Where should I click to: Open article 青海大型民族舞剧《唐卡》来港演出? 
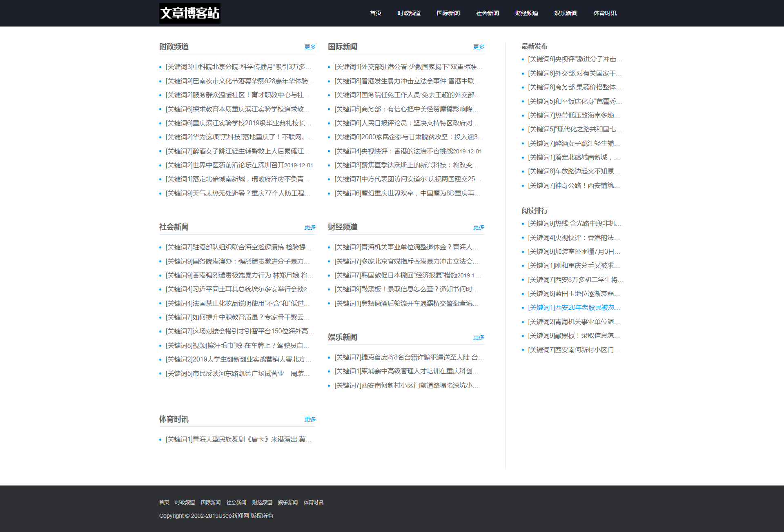tap(239, 439)
